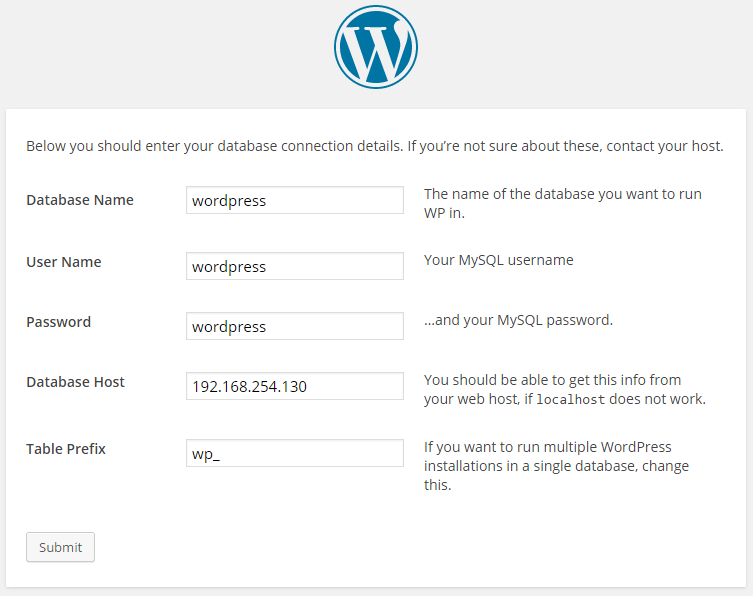This screenshot has height=596, width=753.
Task: Click the "Database Host" label
Action: pos(76,382)
